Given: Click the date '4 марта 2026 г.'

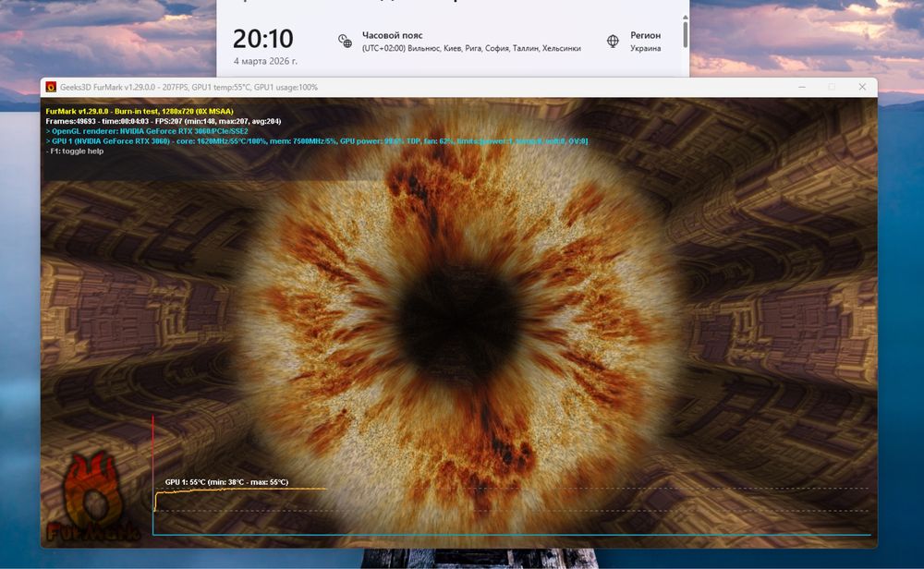Looking at the screenshot, I should [265, 61].
